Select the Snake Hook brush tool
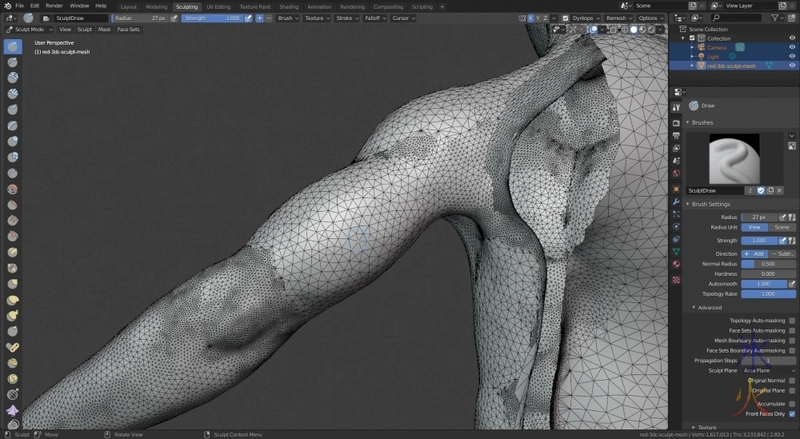The width and height of the screenshot is (800, 439). coord(13,315)
